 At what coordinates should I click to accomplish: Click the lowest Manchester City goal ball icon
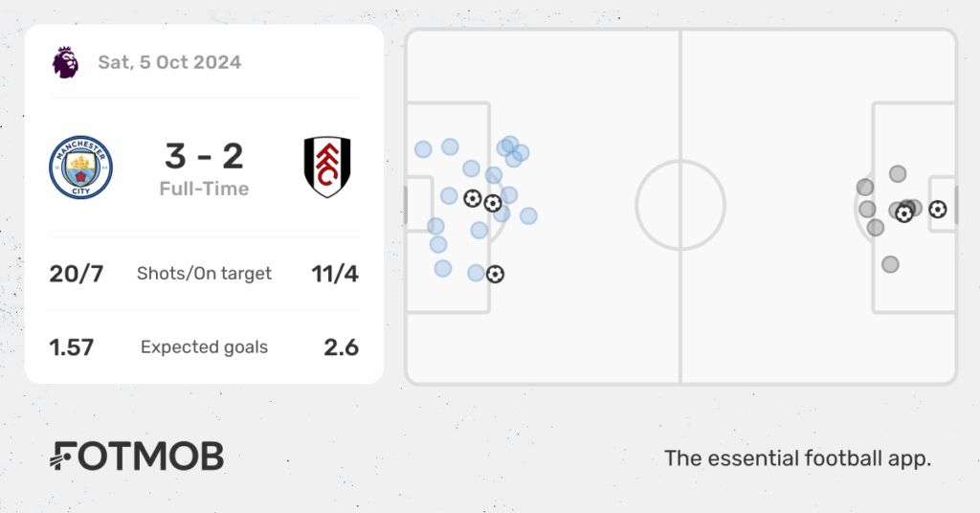tap(495, 274)
